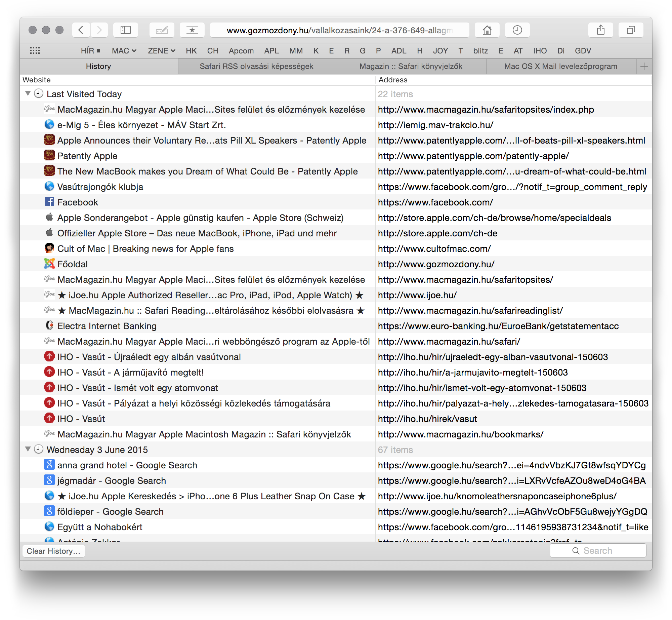The height and width of the screenshot is (620, 672).
Task: Open the Apcom bookmark
Action: coord(241,51)
